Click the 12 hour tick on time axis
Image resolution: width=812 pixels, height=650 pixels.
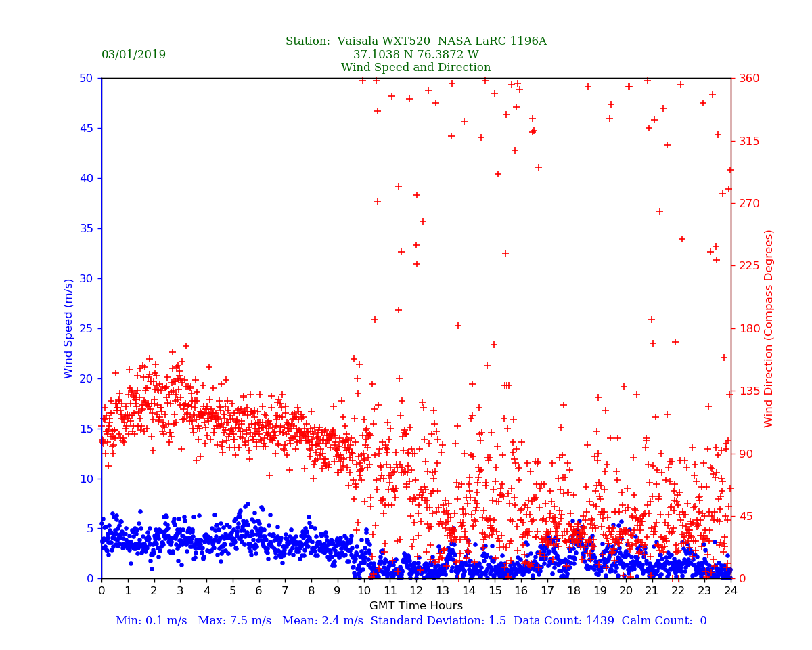coord(416,591)
